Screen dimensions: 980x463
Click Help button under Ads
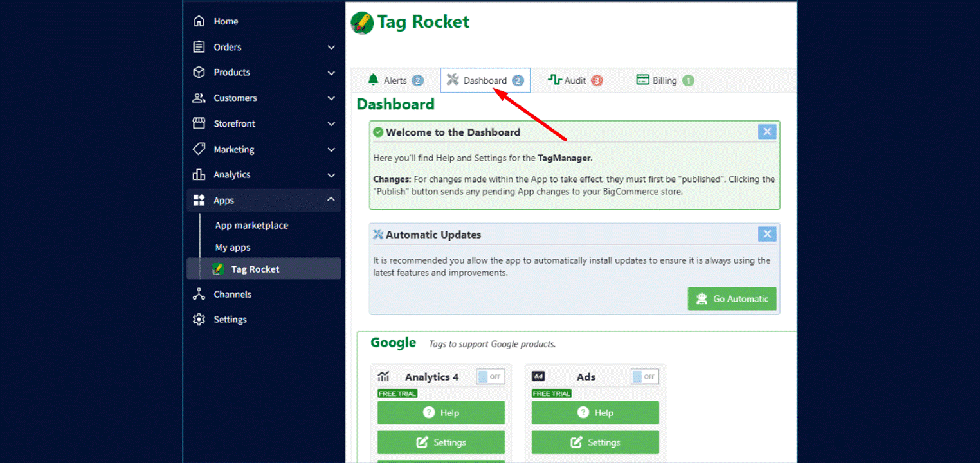coord(595,413)
